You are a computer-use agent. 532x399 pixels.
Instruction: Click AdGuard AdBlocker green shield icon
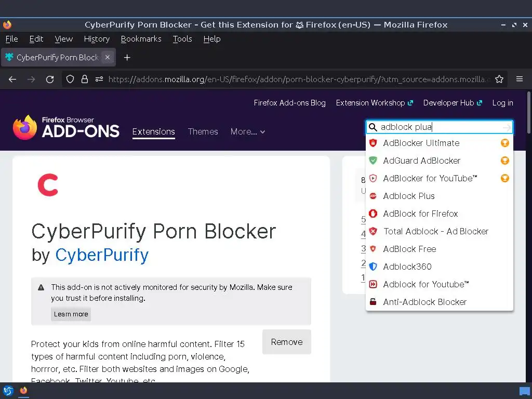373,161
